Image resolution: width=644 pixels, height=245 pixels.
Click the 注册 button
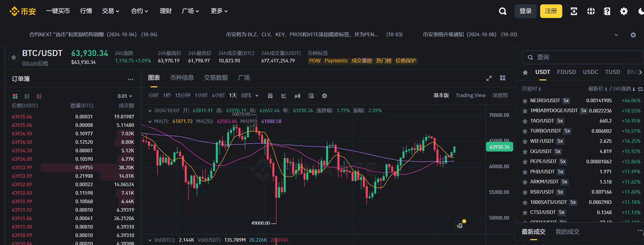coord(551,11)
